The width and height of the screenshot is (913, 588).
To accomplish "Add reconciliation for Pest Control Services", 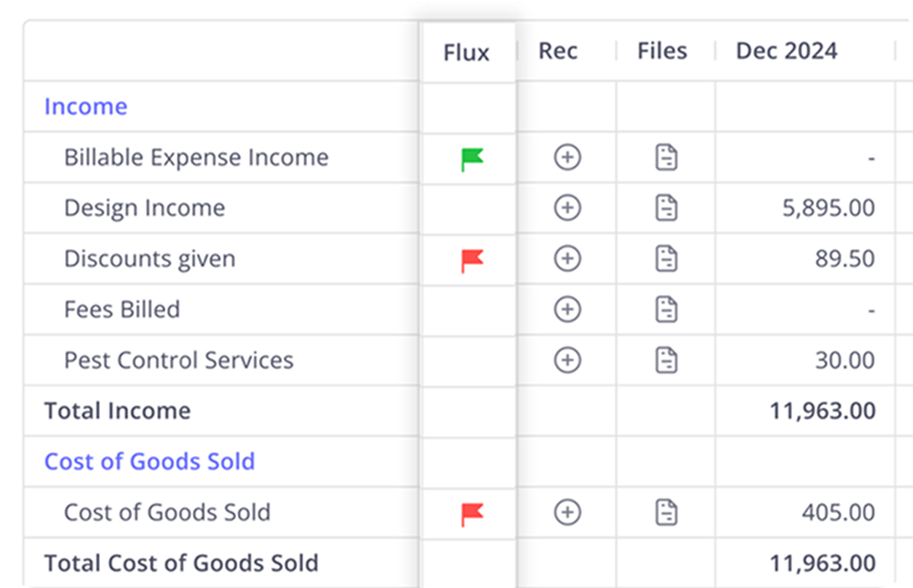I will [568, 360].
